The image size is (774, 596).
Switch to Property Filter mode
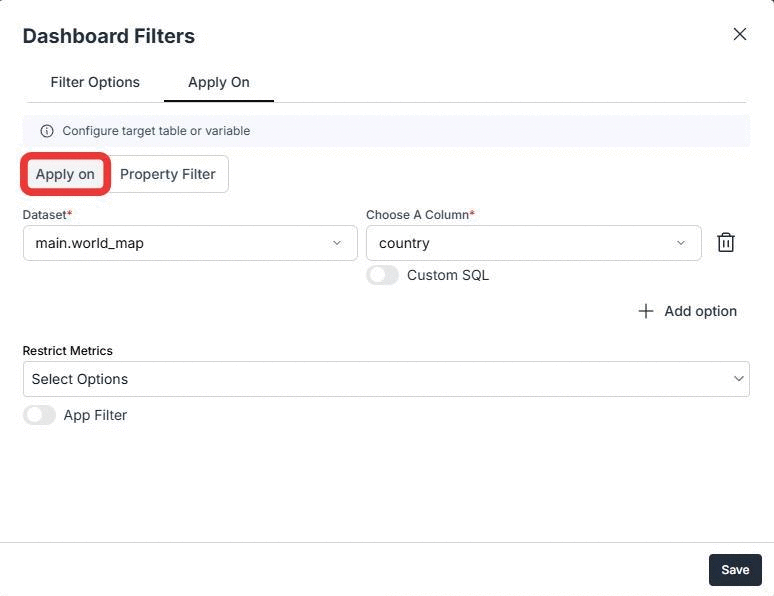pos(168,174)
